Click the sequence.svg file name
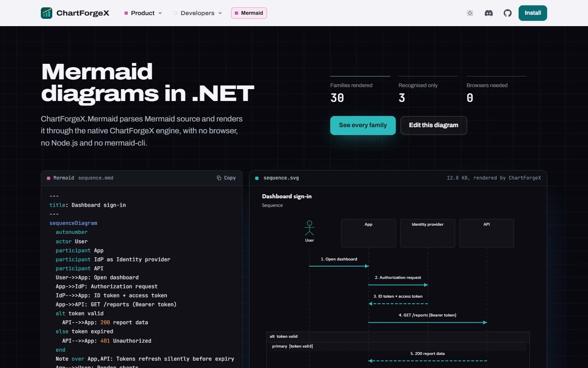The height and width of the screenshot is (368, 588). (281, 178)
